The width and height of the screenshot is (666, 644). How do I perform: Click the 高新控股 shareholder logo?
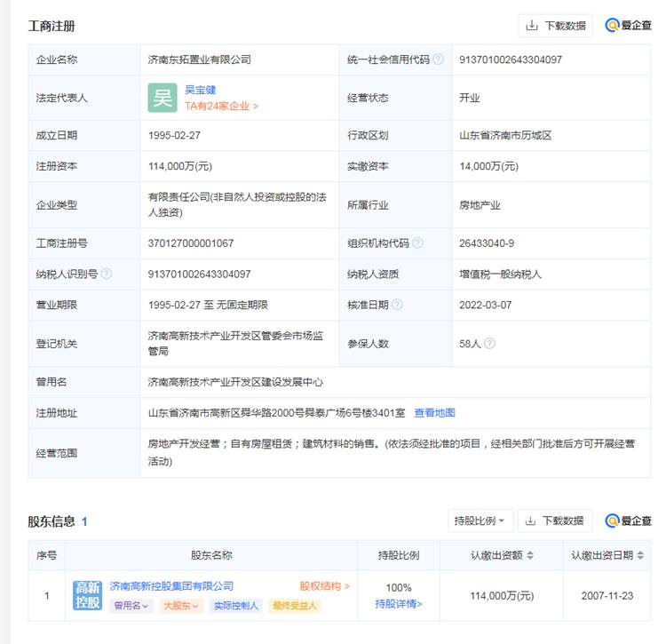click(x=88, y=595)
